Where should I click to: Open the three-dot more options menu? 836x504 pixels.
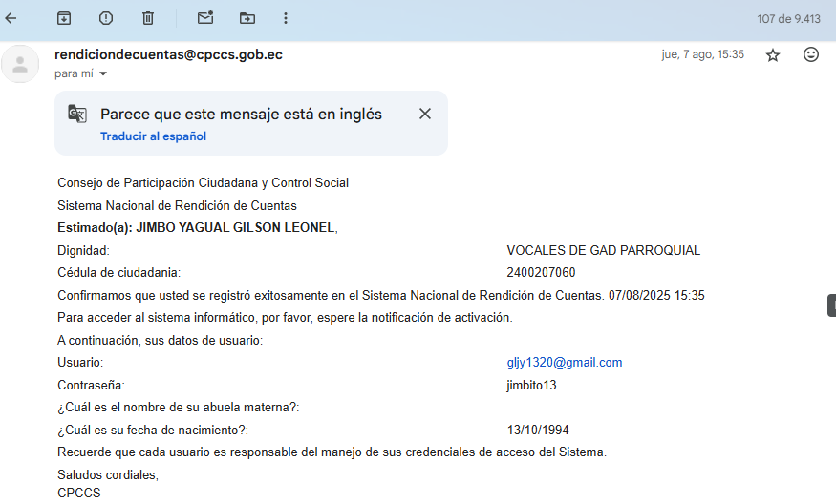tap(286, 18)
